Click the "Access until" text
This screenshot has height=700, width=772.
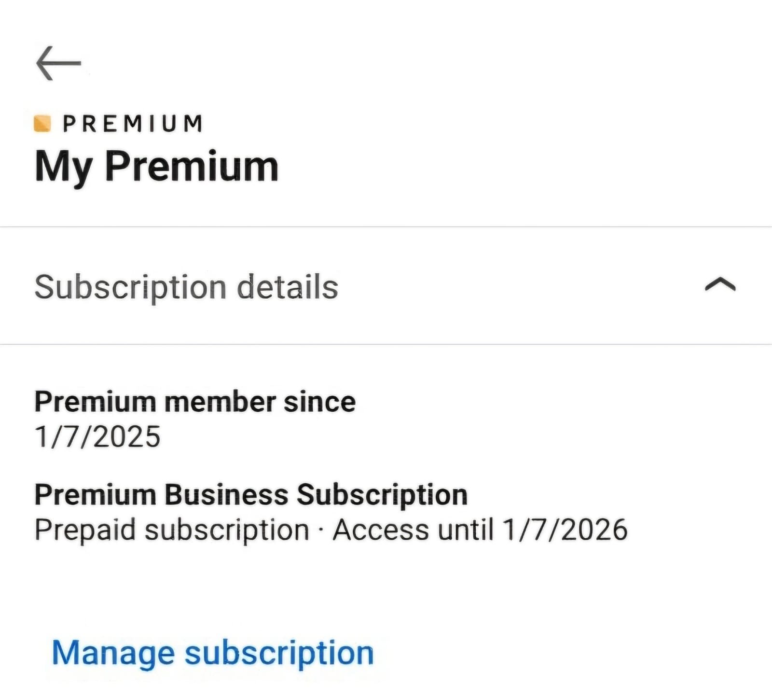pyautogui.click(x=413, y=530)
